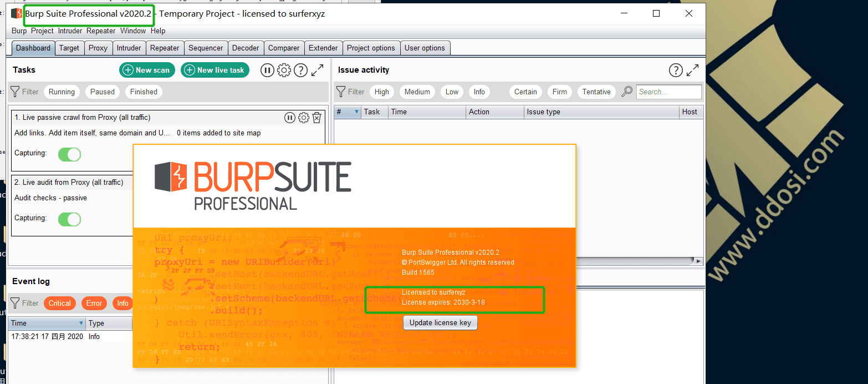
Task: Switch to the Dashboard tab
Action: pos(33,48)
